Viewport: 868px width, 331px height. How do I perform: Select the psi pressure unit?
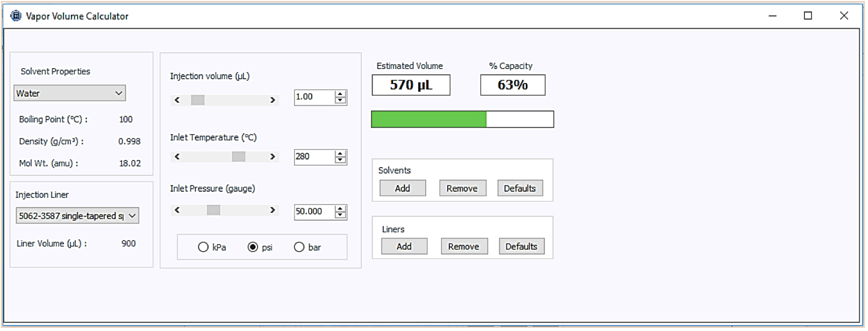click(x=253, y=247)
